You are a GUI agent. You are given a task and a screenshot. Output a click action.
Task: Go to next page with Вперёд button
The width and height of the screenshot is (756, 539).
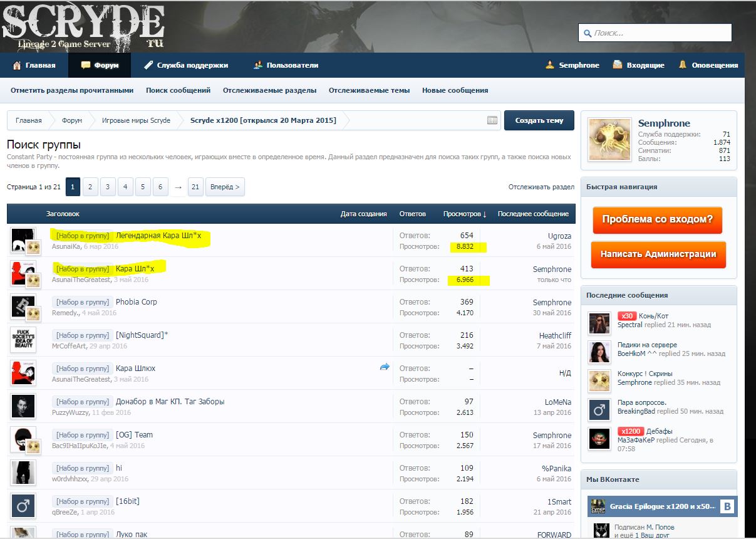pos(225,187)
